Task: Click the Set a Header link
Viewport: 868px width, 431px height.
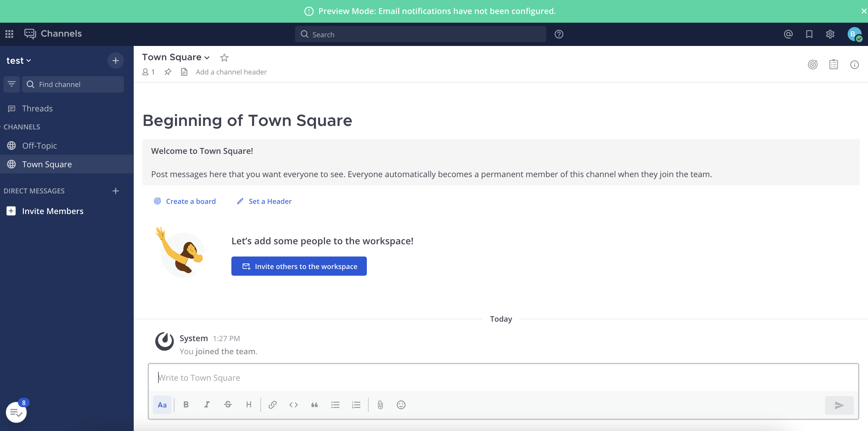Action: (x=270, y=201)
